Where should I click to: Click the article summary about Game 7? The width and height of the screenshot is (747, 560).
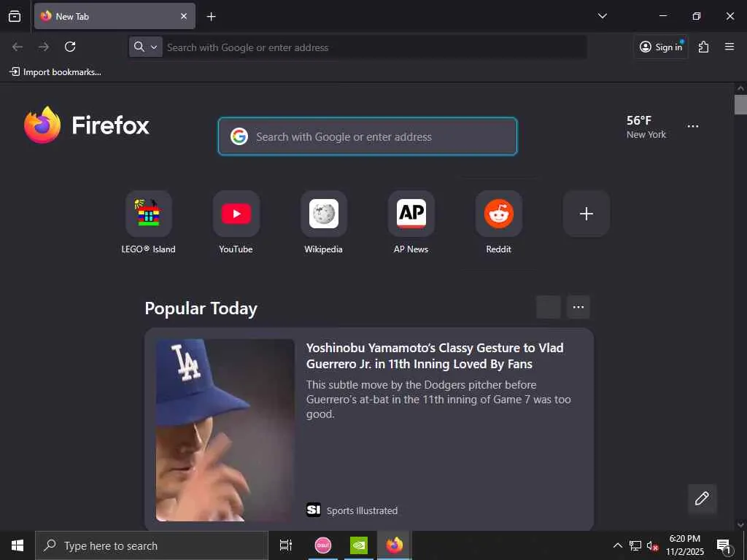438,399
